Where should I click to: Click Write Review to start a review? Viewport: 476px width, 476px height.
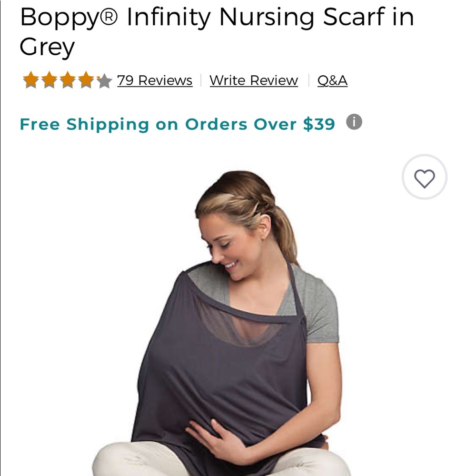coord(253,80)
